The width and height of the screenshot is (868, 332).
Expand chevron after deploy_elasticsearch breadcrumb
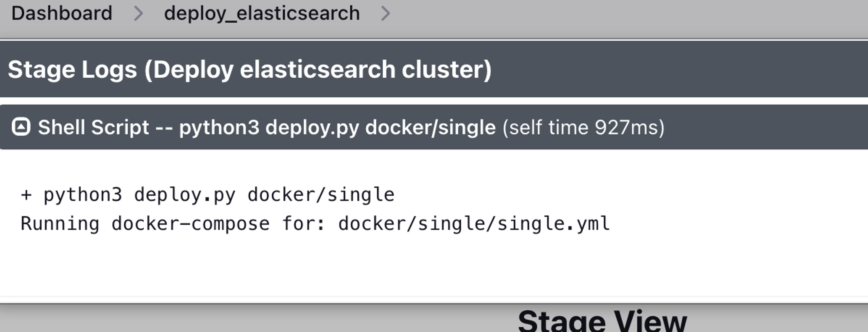coord(385,13)
